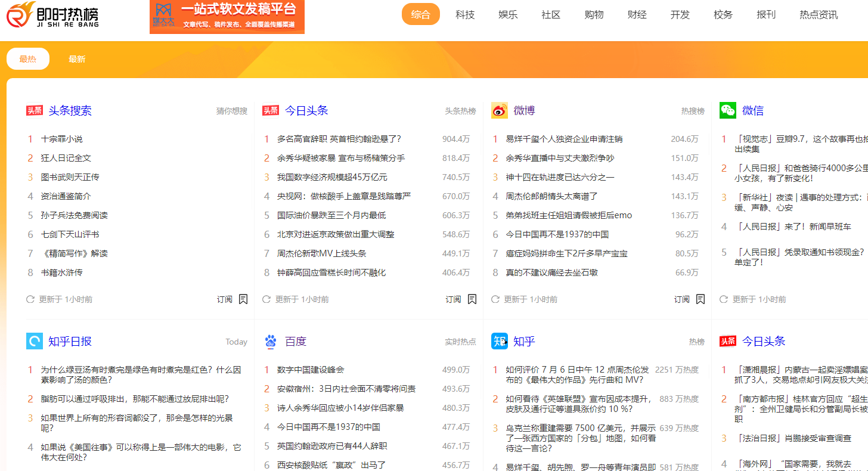Open 真的不建议痛经去坐石墩 topic

[551, 272]
